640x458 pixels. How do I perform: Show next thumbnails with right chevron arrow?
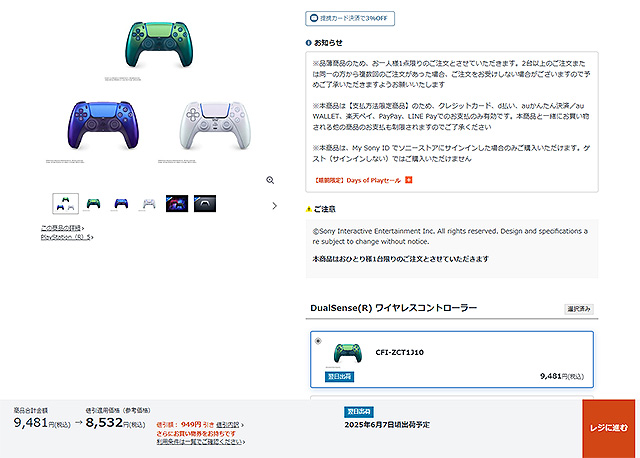click(x=274, y=206)
